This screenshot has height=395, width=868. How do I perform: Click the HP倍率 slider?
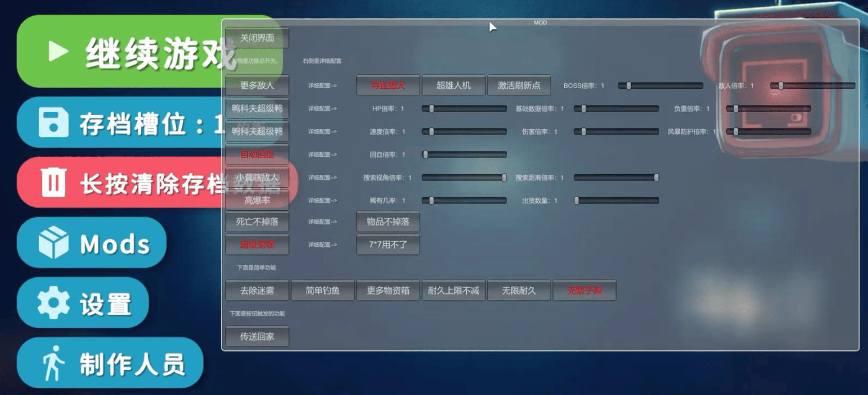[464, 109]
